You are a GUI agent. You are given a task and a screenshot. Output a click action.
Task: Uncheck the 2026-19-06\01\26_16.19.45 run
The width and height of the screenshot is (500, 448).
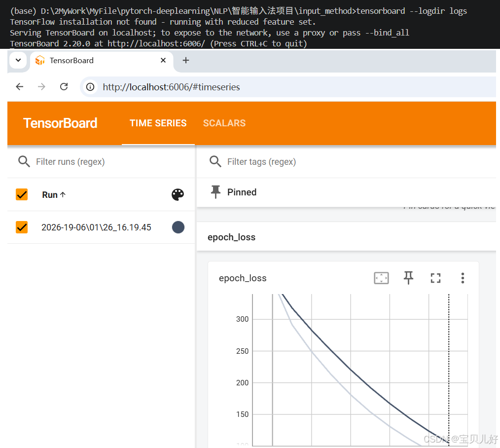tap(22, 227)
